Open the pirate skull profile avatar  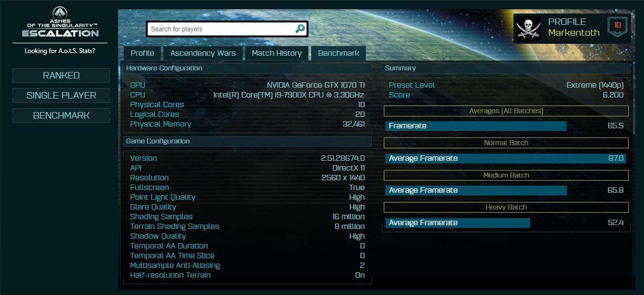(x=528, y=28)
